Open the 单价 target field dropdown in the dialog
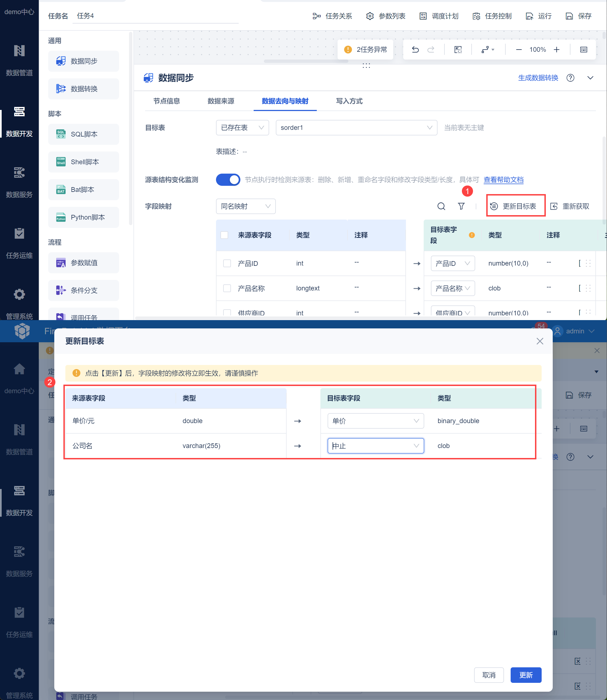This screenshot has width=607, height=700. pyautogui.click(x=376, y=421)
